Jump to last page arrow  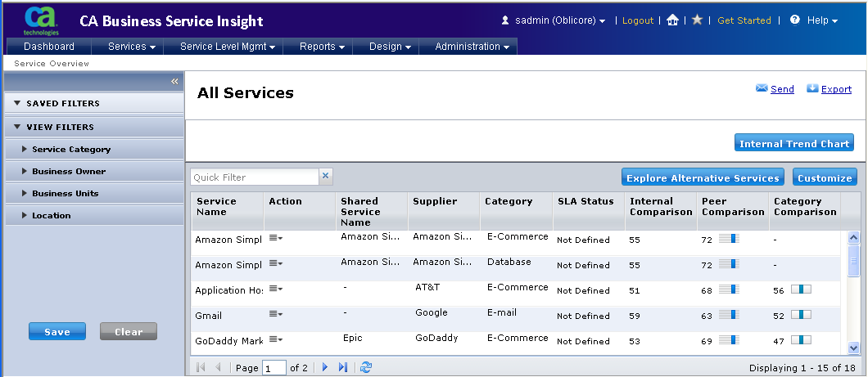coord(343,367)
